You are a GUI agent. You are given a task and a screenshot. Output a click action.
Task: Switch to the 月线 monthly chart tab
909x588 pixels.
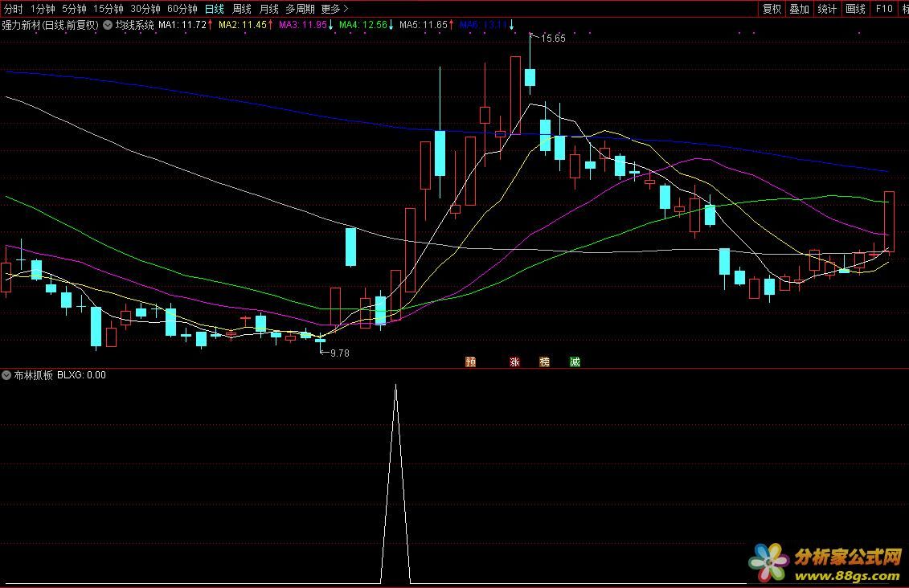pos(269,9)
